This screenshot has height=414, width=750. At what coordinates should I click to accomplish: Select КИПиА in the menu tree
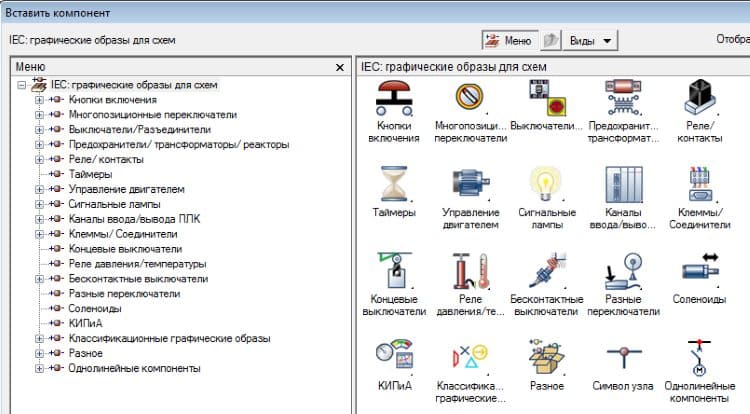(x=86, y=324)
